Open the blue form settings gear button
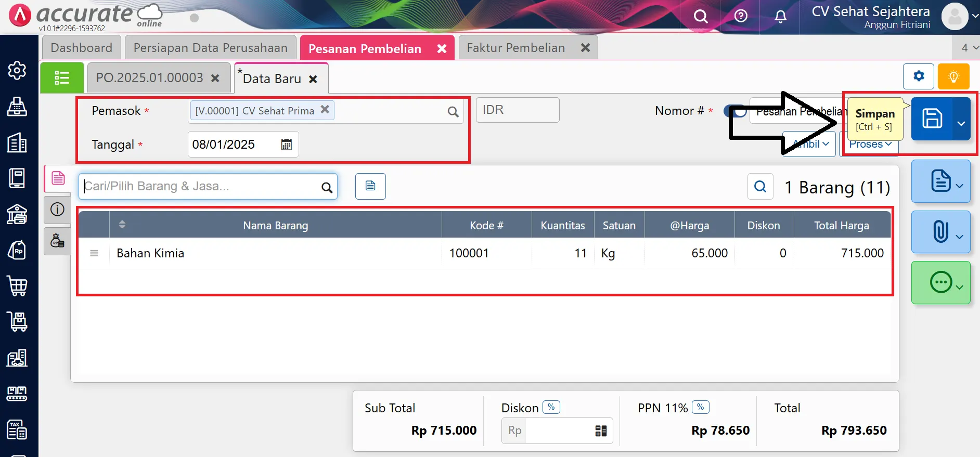 click(919, 76)
